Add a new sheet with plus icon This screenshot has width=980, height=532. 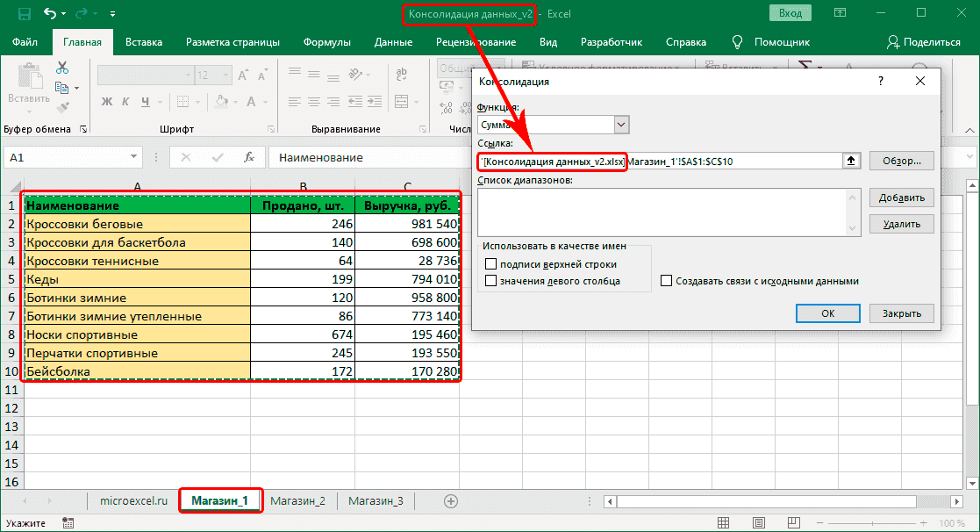(451, 500)
